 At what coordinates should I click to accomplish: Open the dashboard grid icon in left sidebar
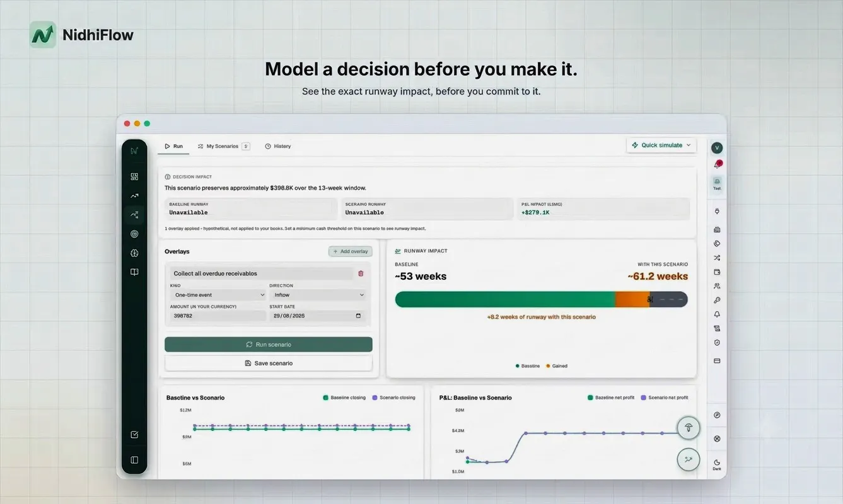coord(134,177)
